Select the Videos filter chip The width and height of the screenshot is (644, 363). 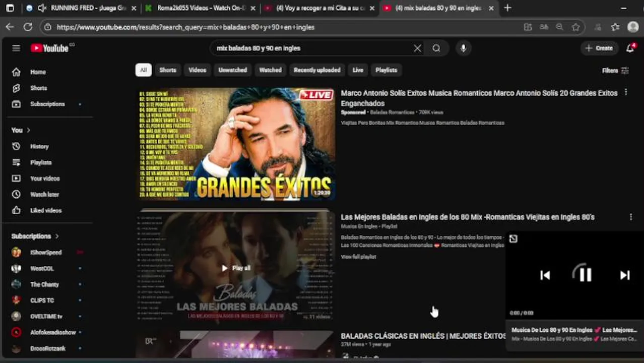pos(198,70)
